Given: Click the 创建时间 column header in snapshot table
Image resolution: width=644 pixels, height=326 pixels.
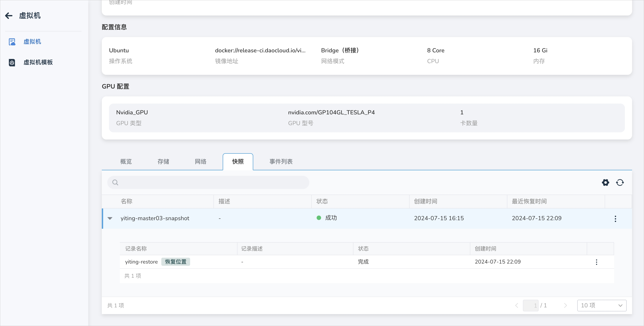Looking at the screenshot, I should (x=426, y=201).
